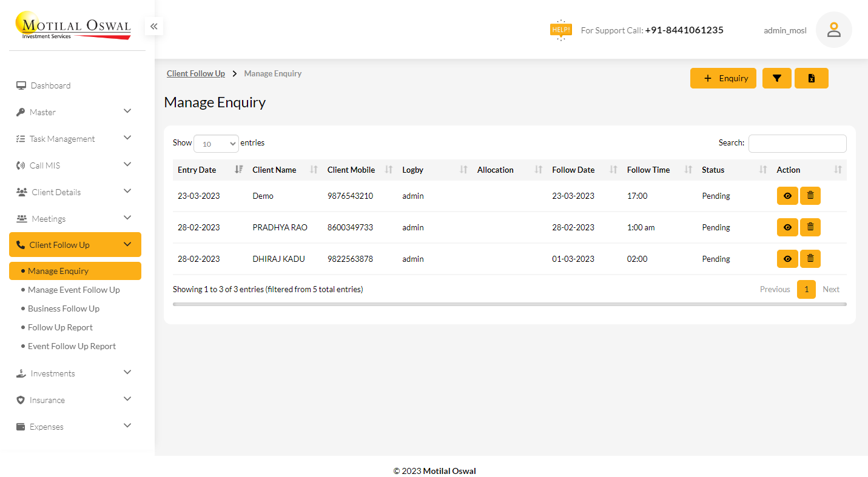This screenshot has width=868, height=477.
Task: Click the support phone number +91-8441061235
Action: (x=684, y=30)
